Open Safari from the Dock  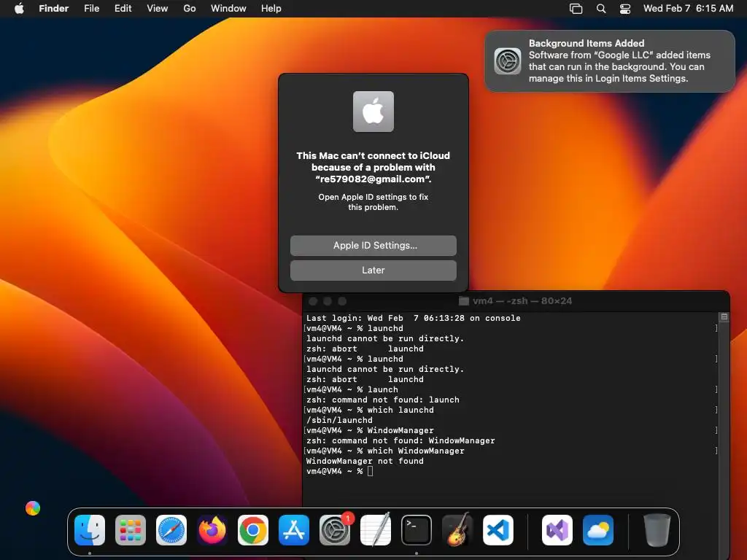(171, 530)
